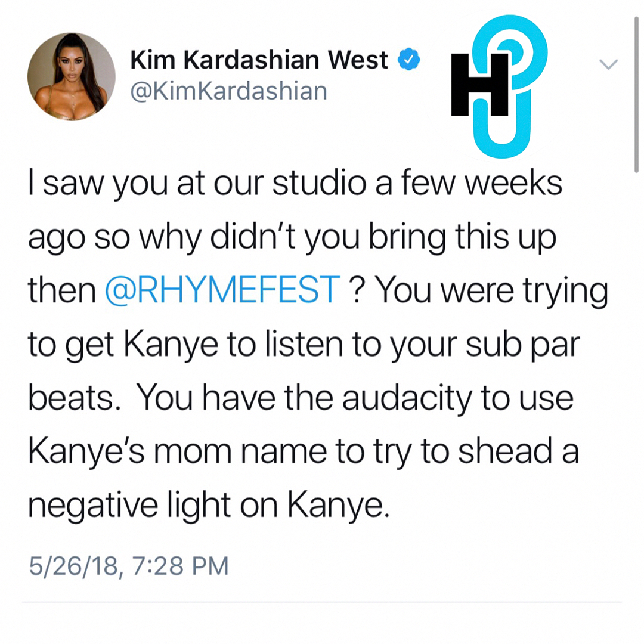644x644 pixels.
Task: Click the tweet line starting "I saw you"
Action: click(x=295, y=183)
